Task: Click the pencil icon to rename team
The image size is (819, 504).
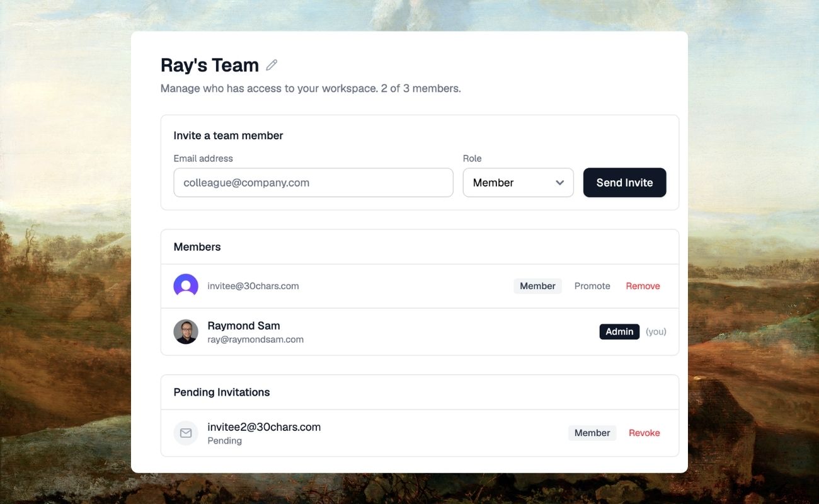Action: tap(272, 65)
